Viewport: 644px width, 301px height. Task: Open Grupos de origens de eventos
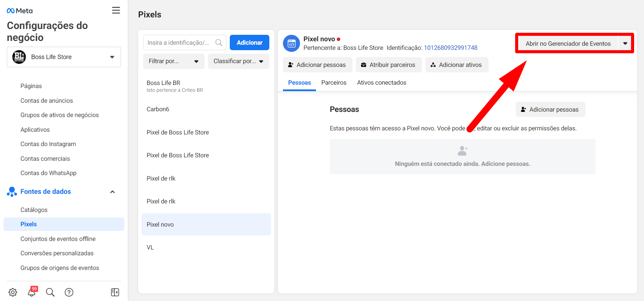tap(60, 268)
